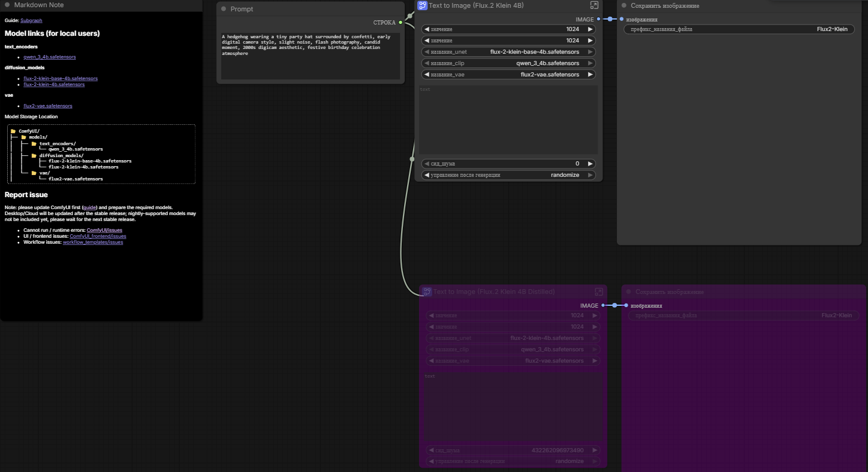
Task: Collapse the purple Сохранить изображение node's title dot
Action: 629,292
